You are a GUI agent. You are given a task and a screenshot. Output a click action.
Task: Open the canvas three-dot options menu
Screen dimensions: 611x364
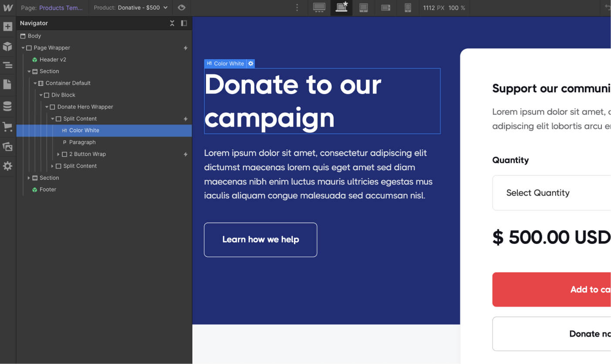point(297,8)
